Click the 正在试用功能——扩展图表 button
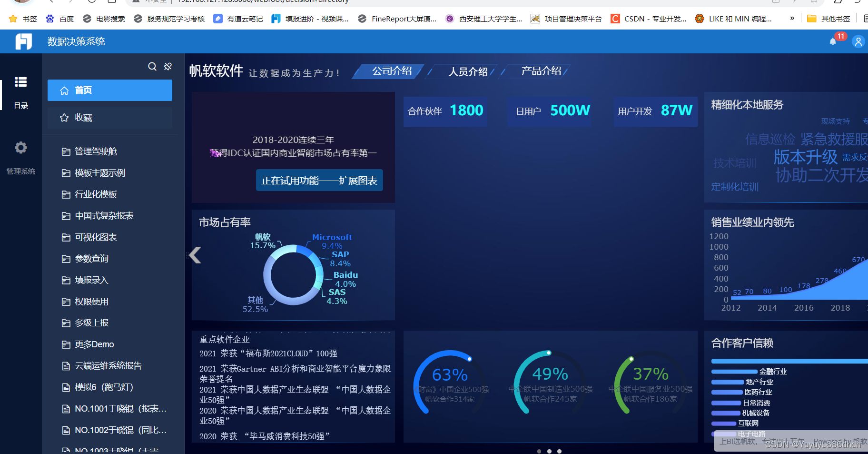868x454 pixels. [x=319, y=180]
